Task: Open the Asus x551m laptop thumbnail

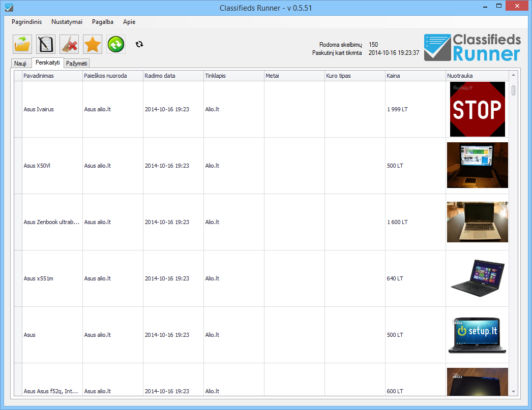Action: click(478, 278)
